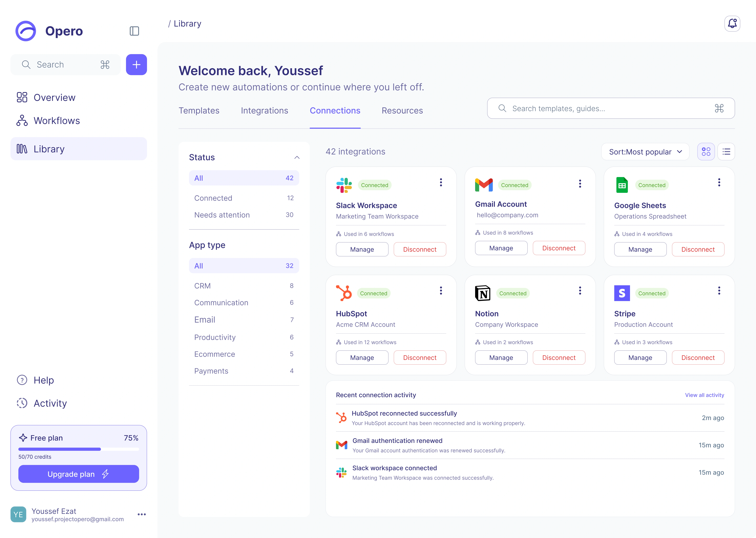Click the Free plan credits progress bar

[79, 449]
